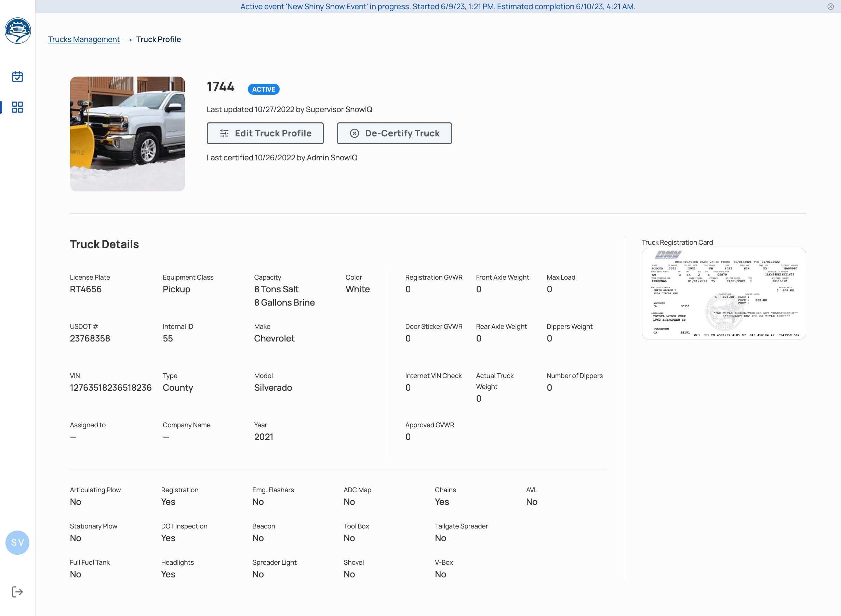Select the trucks dashboard grid icon in sidebar
The image size is (841, 616).
pos(17,107)
